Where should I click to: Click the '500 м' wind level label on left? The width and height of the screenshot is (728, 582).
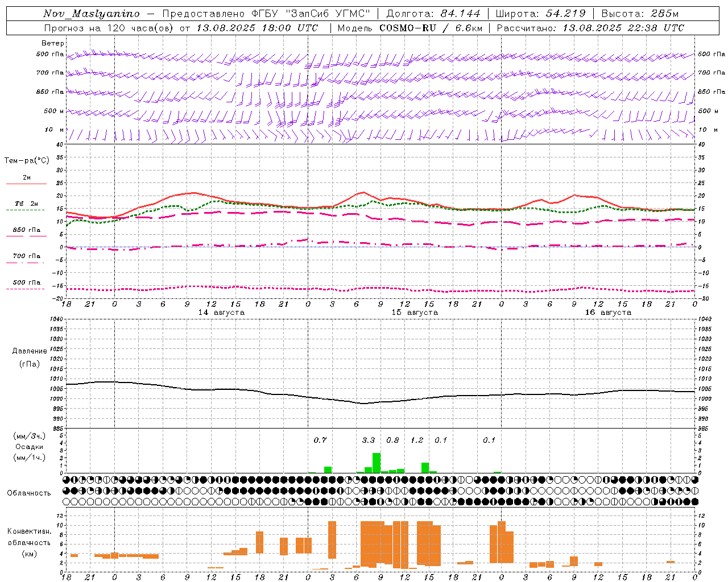coord(54,111)
